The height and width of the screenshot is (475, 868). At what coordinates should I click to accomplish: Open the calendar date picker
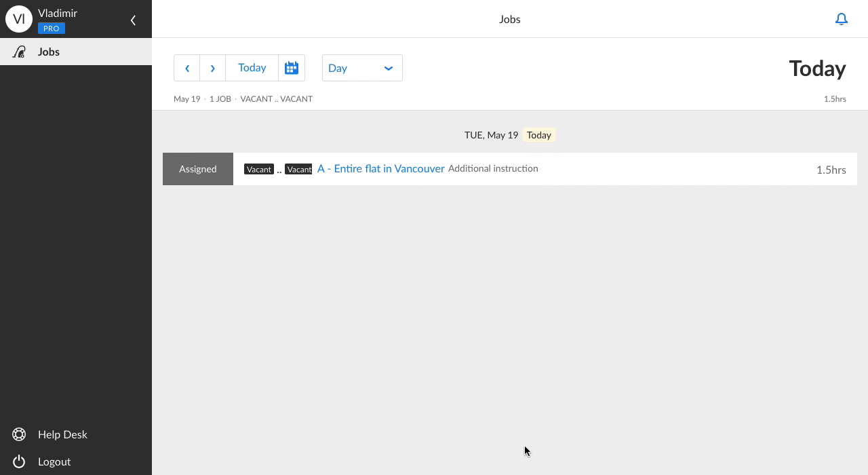(x=292, y=68)
